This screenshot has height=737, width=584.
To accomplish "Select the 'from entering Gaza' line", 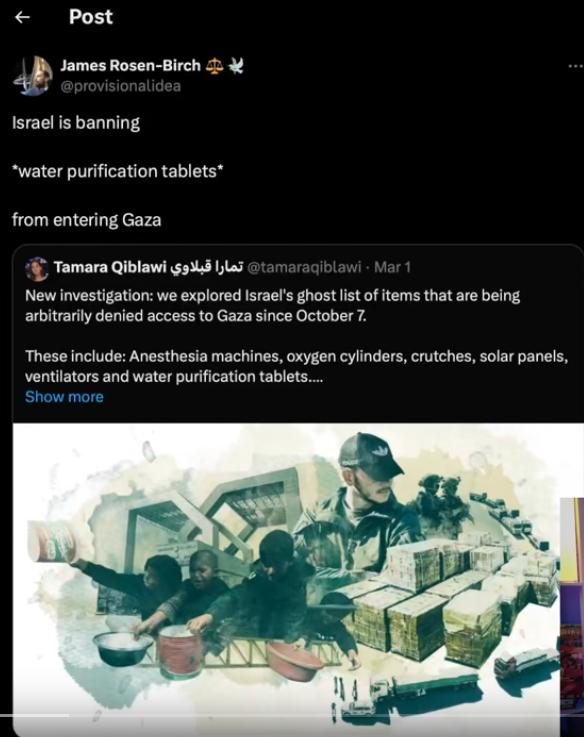I will click(x=87, y=220).
